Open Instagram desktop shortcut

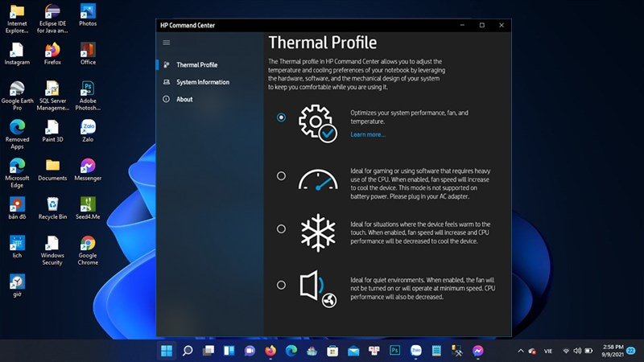tap(17, 54)
